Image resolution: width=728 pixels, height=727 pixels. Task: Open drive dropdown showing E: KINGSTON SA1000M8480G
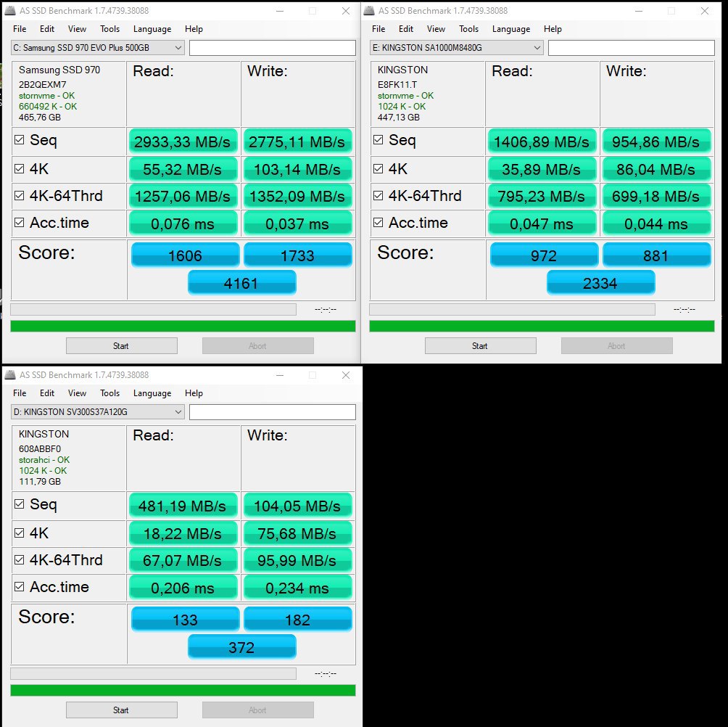[x=456, y=48]
